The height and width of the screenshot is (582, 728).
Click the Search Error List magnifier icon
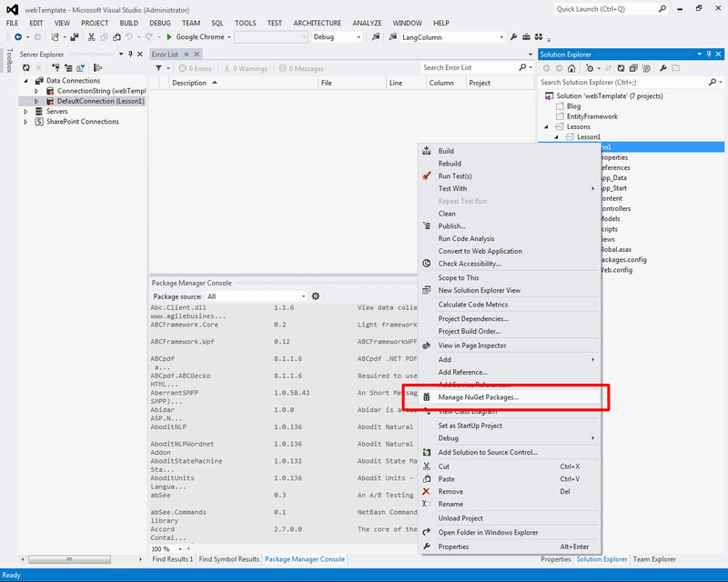click(x=522, y=68)
